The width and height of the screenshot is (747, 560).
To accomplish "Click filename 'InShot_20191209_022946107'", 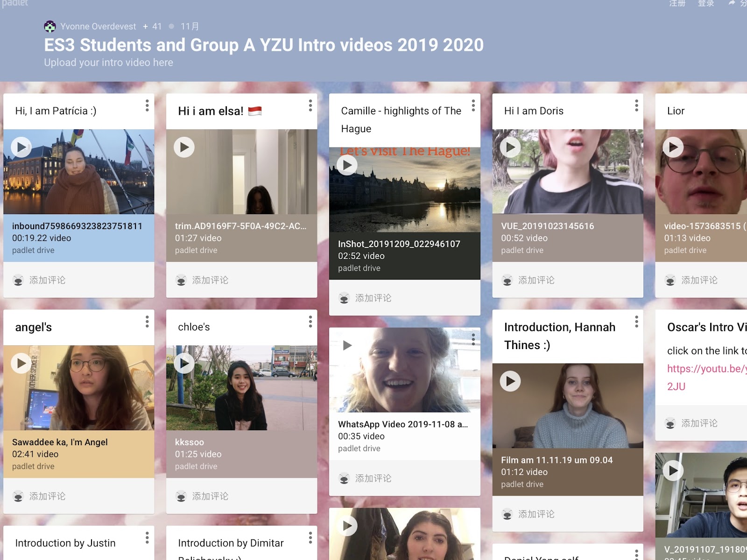I will click(x=399, y=244).
